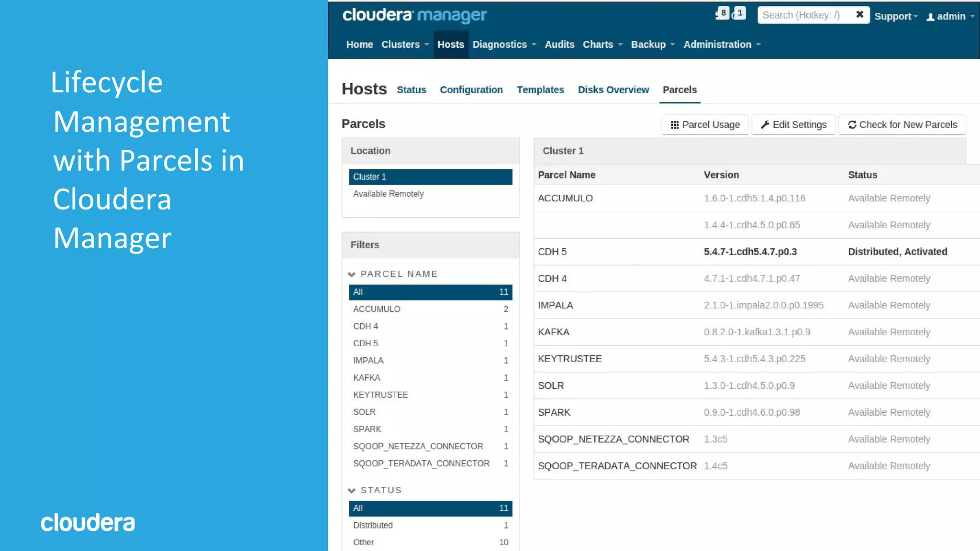This screenshot has height=551, width=980.
Task: Filter status by Other
Action: click(x=431, y=543)
